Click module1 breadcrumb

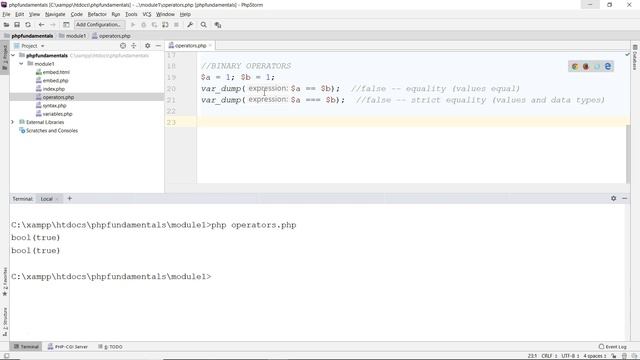(x=73, y=36)
